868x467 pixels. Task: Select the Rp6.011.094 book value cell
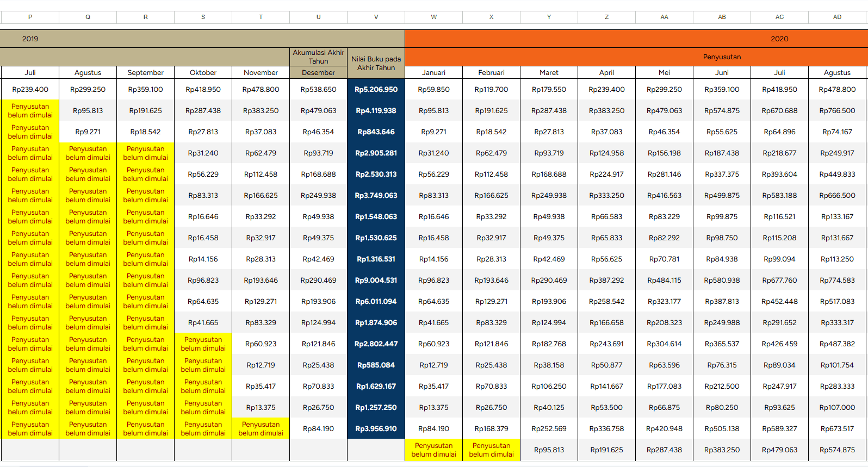(376, 301)
